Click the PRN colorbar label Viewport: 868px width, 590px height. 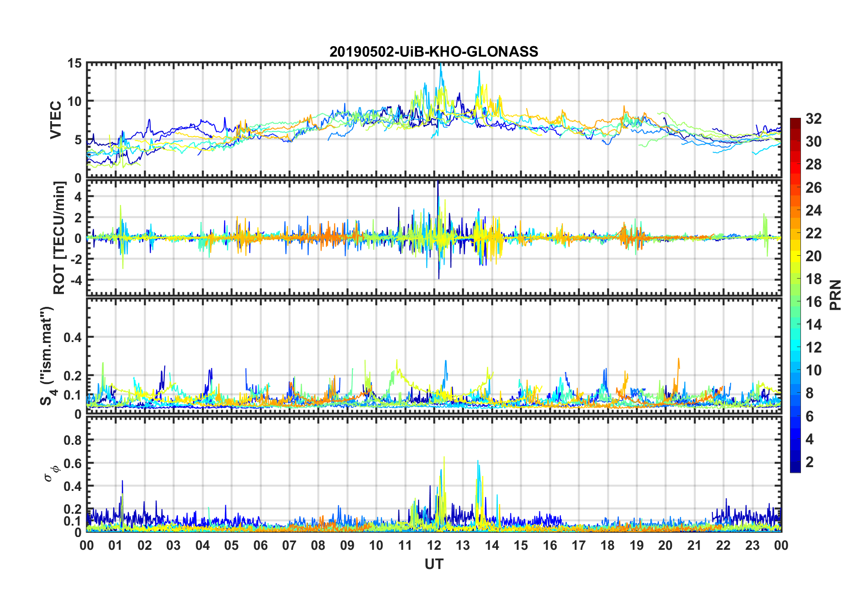pos(835,295)
